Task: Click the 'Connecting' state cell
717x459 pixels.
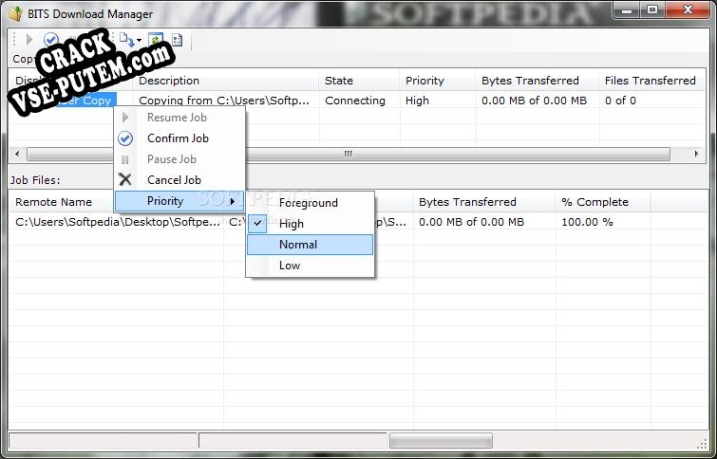Action: point(355,101)
